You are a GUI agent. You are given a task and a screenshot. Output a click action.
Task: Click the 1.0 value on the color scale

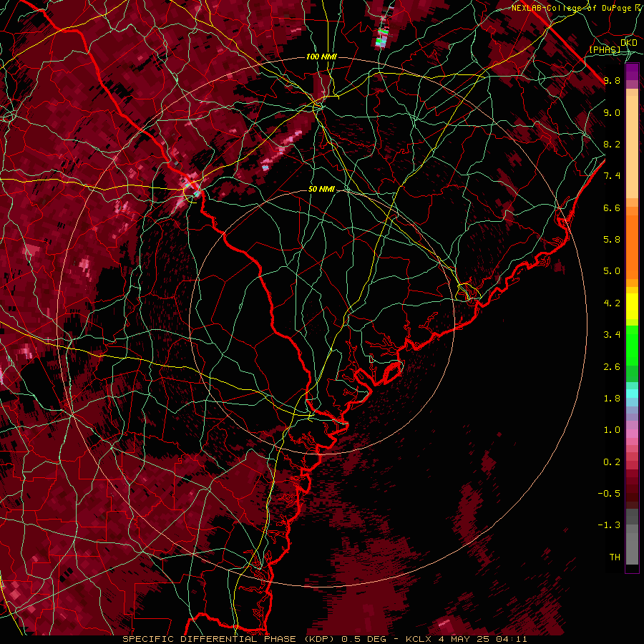coord(612,430)
